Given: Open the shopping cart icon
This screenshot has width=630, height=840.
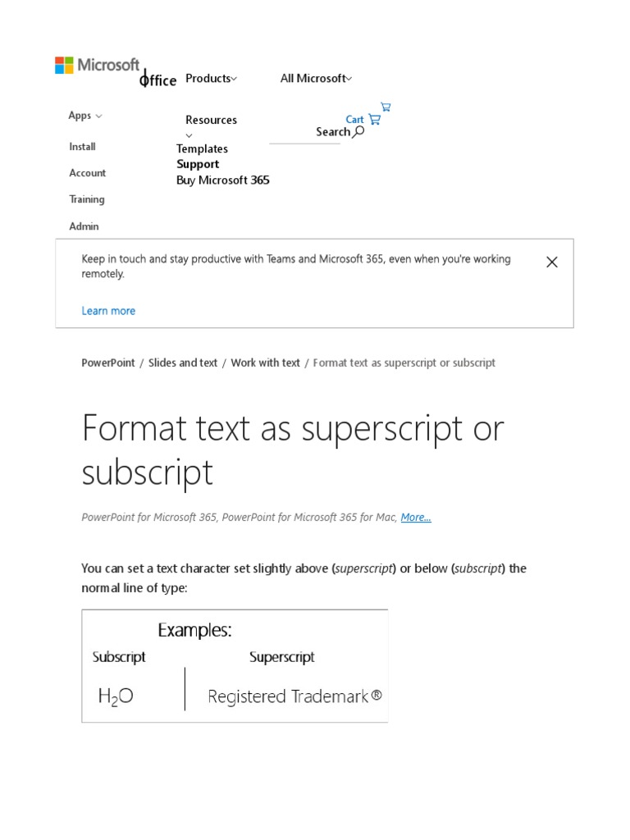Looking at the screenshot, I should pos(375,119).
